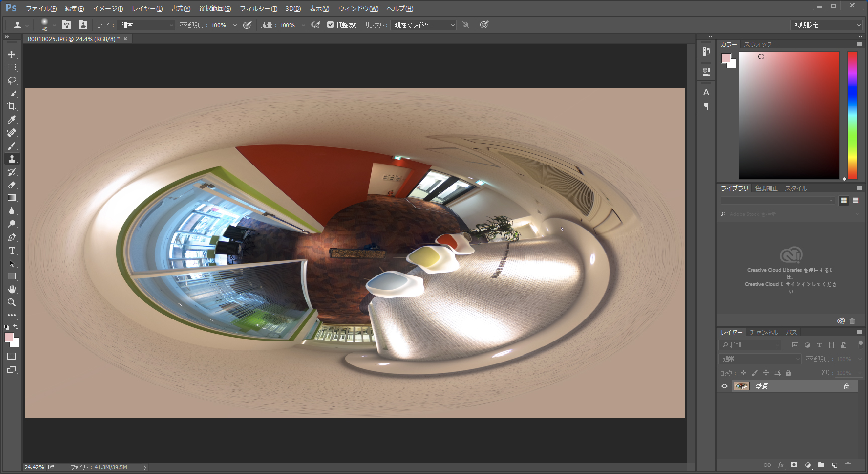
Task: Swap foreground and background colors
Action: click(16, 327)
